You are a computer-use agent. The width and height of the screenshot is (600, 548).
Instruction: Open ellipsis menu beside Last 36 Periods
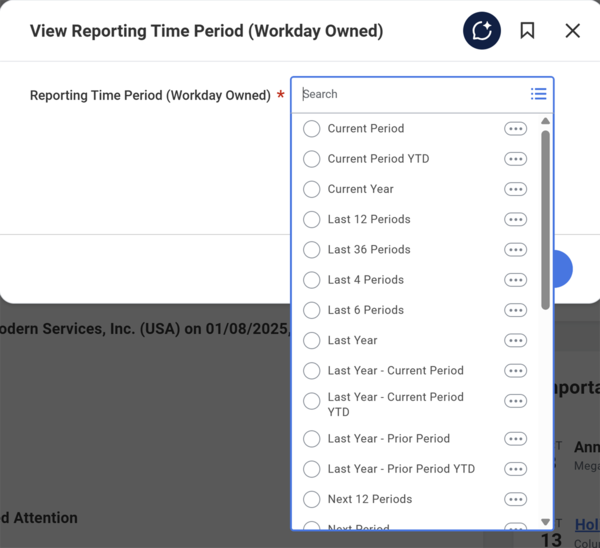[x=515, y=250]
